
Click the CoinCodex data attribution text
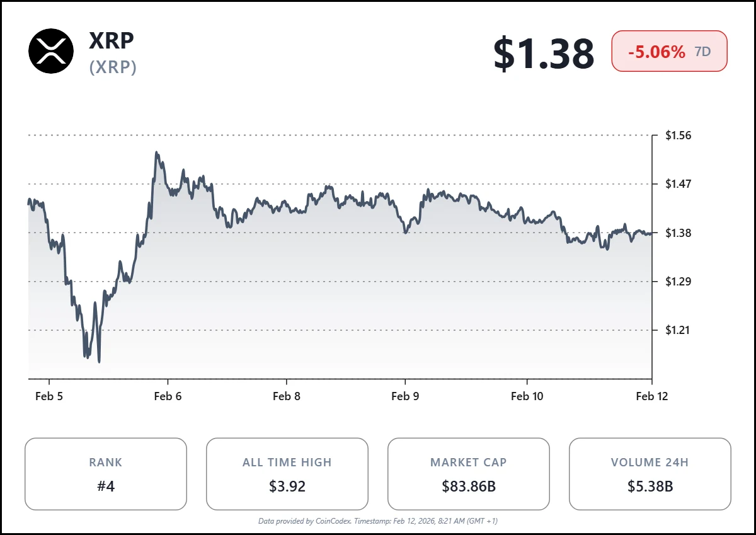click(378, 521)
